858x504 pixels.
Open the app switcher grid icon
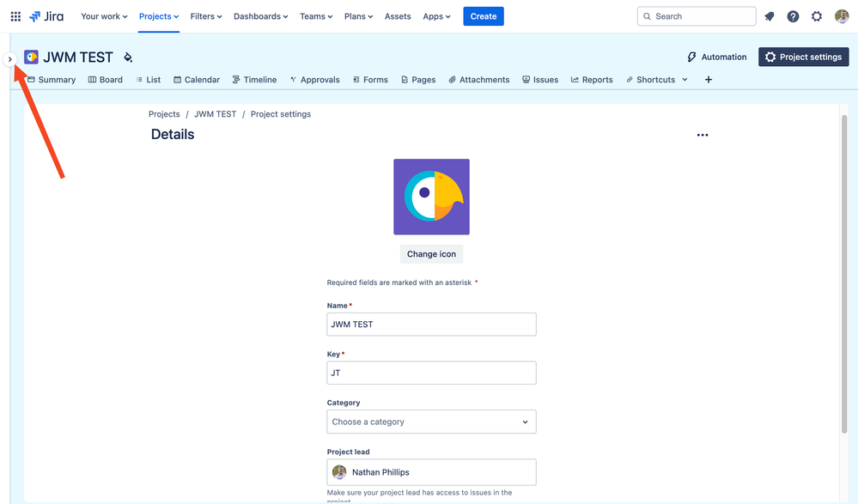coord(15,16)
